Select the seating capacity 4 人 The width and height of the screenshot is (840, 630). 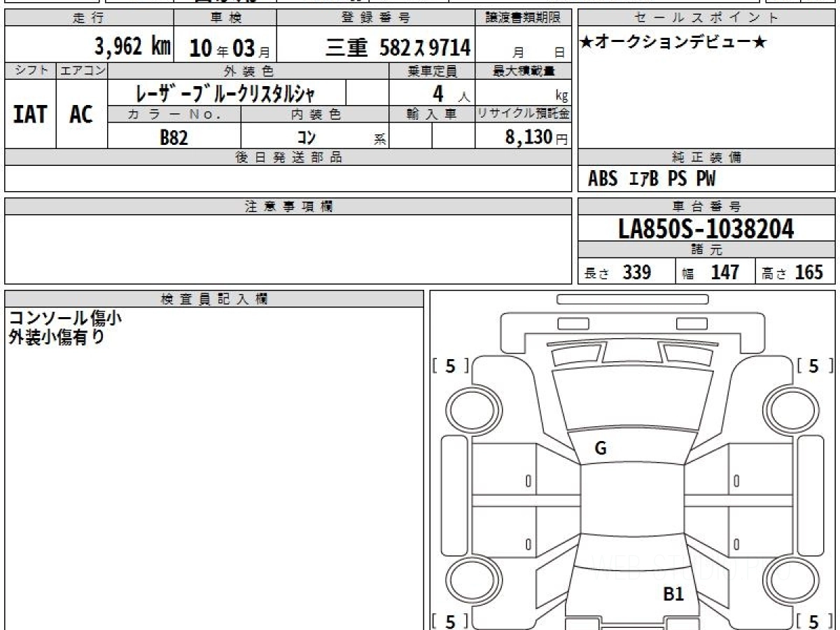[451, 93]
